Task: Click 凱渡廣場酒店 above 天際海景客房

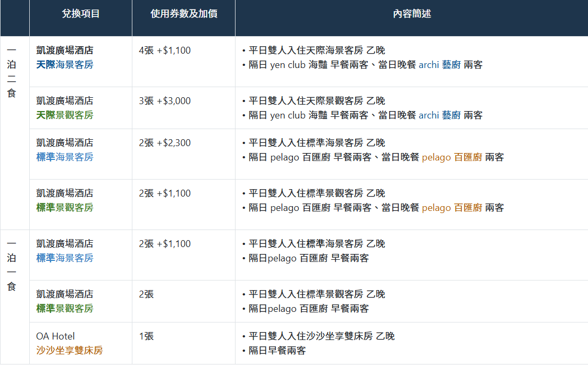Action: click(64, 50)
